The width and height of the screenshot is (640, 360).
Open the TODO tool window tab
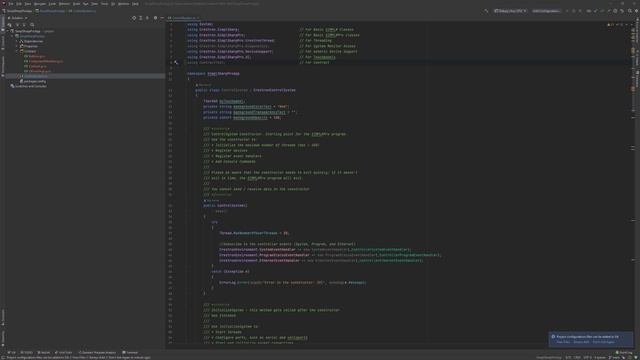coord(27,353)
